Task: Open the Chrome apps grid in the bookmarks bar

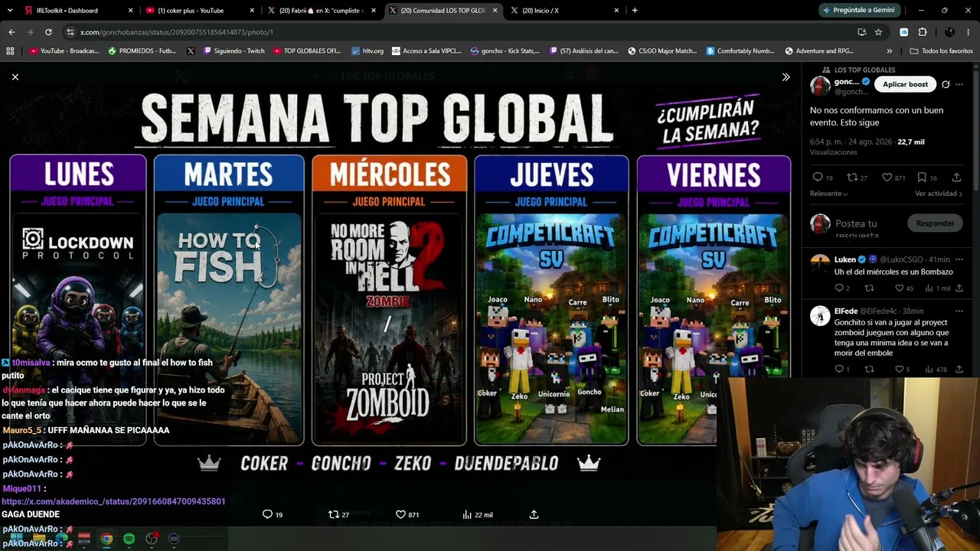Action: tap(10, 51)
